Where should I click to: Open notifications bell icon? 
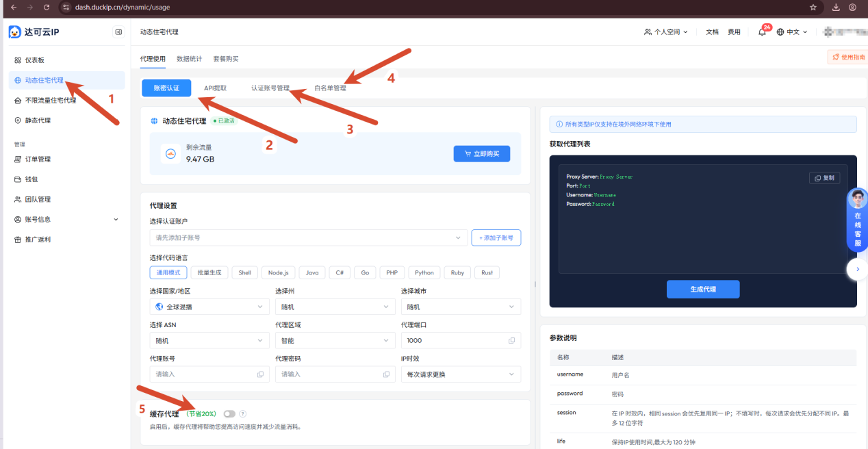[762, 32]
